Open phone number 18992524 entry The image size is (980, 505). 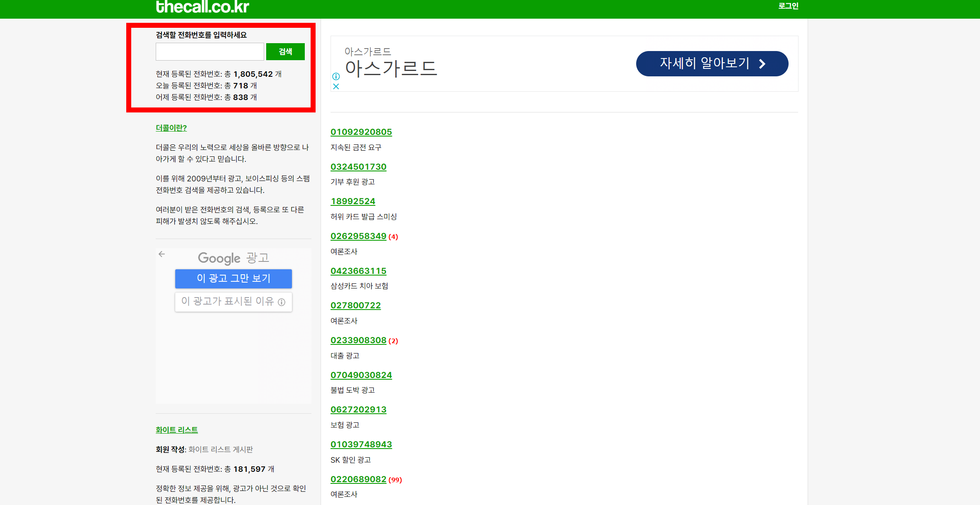pyautogui.click(x=353, y=201)
